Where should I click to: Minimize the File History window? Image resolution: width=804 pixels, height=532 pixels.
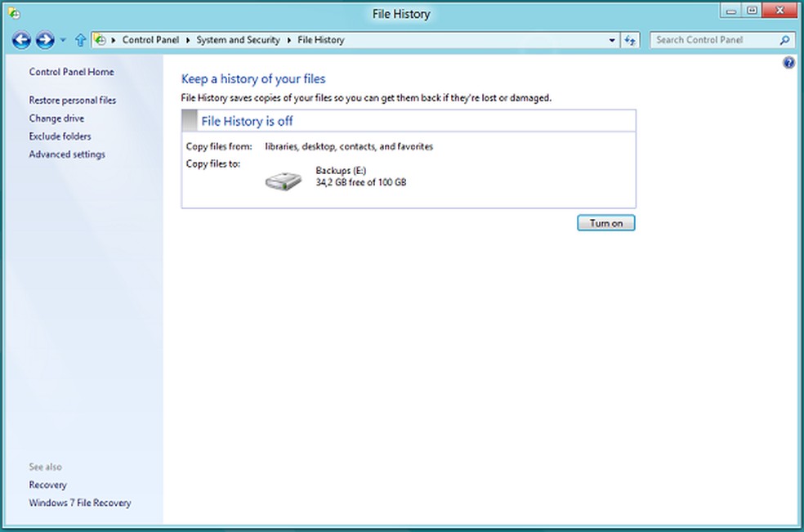[731, 11]
